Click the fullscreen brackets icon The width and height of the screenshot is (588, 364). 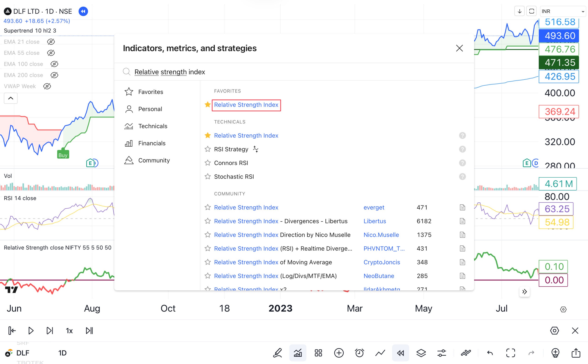point(510,353)
